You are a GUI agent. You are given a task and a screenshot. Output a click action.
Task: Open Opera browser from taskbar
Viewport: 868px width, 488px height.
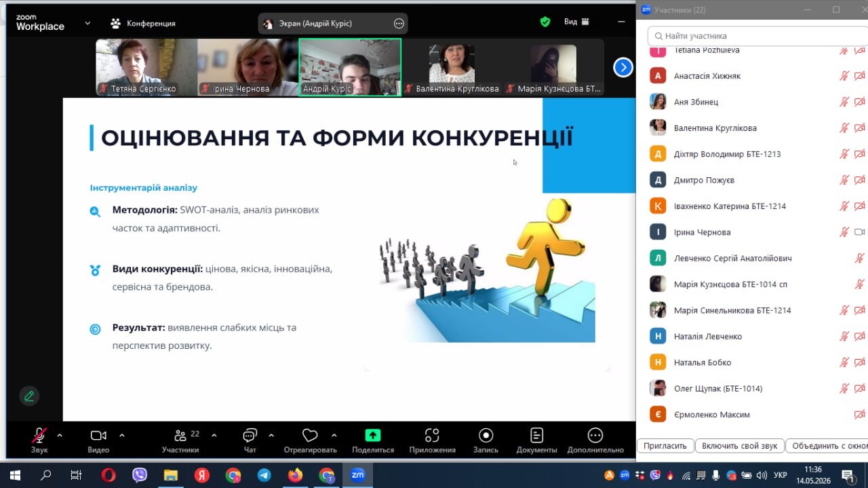(108, 475)
